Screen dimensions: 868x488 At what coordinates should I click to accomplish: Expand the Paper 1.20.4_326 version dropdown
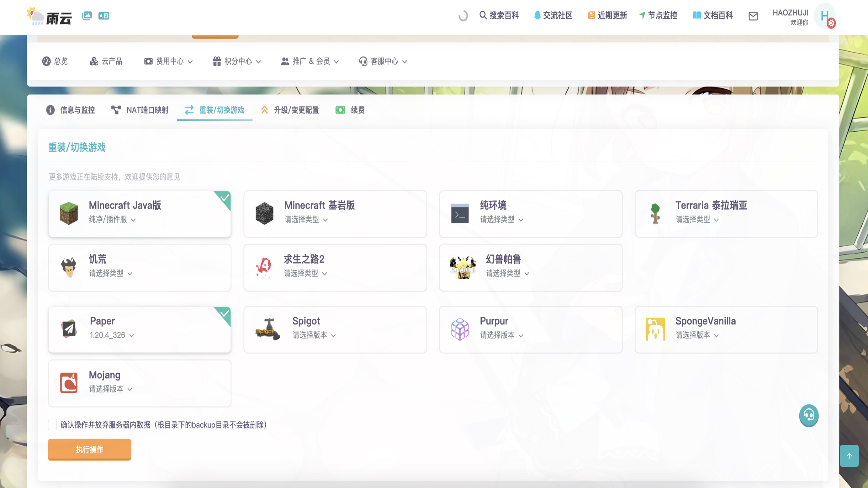tap(112, 335)
